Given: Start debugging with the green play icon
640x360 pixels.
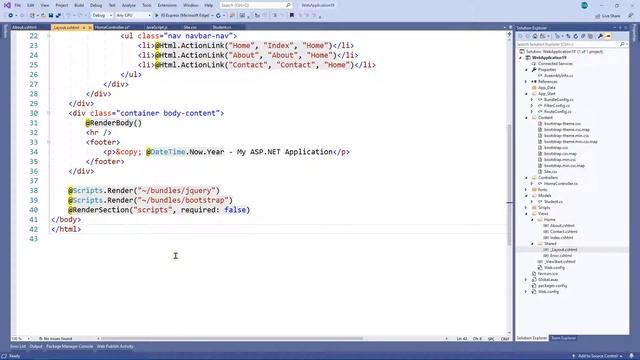Looking at the screenshot, I should coord(157,16).
